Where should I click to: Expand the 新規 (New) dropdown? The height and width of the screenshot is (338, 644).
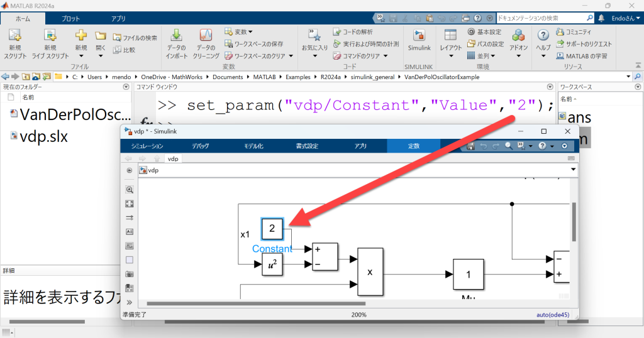(81, 55)
